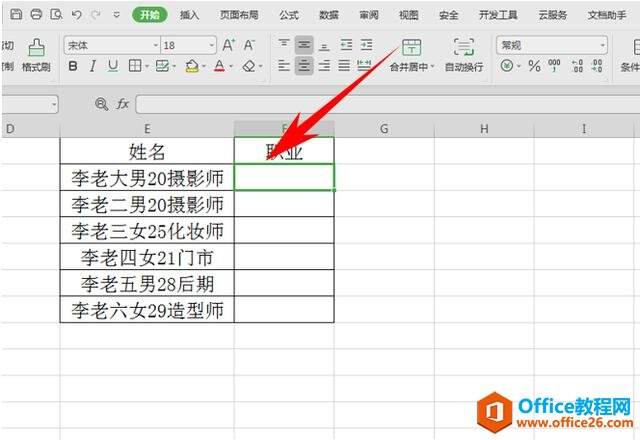
Task: Click the Save icon
Action: (16, 15)
